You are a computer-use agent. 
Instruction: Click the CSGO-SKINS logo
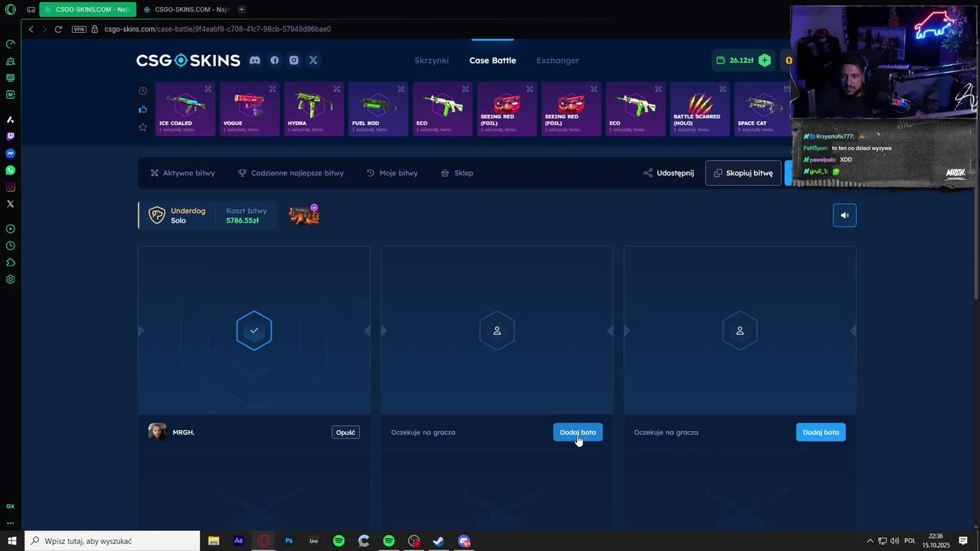tap(188, 60)
